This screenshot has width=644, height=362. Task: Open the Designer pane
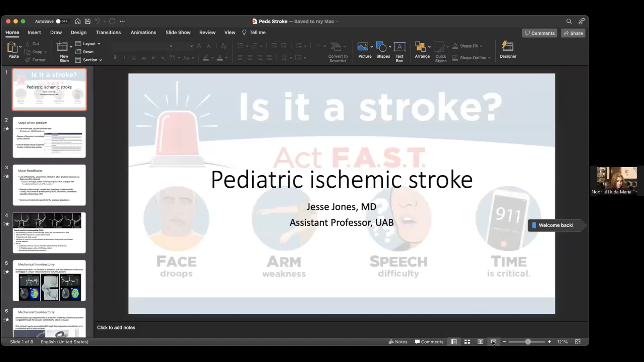(x=508, y=50)
